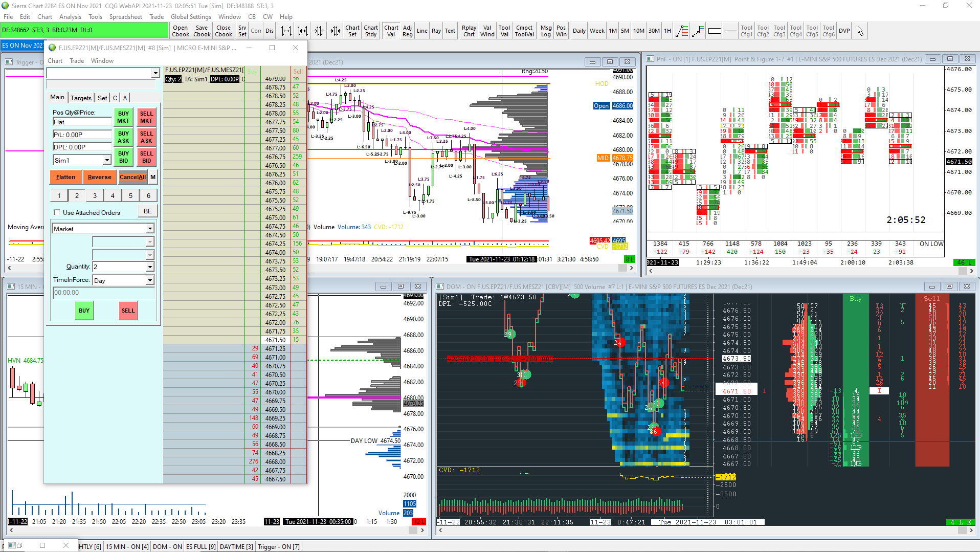Select the horizontal line tool icon
Screen dimensions: 980x552
(731, 31)
